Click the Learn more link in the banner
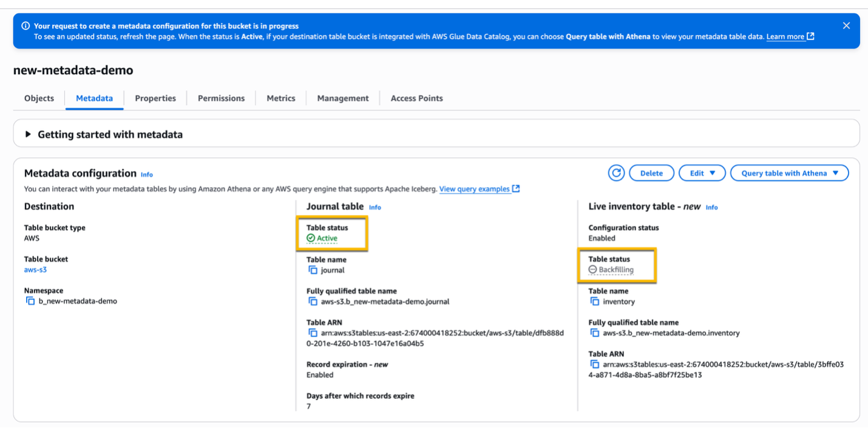 (x=785, y=36)
